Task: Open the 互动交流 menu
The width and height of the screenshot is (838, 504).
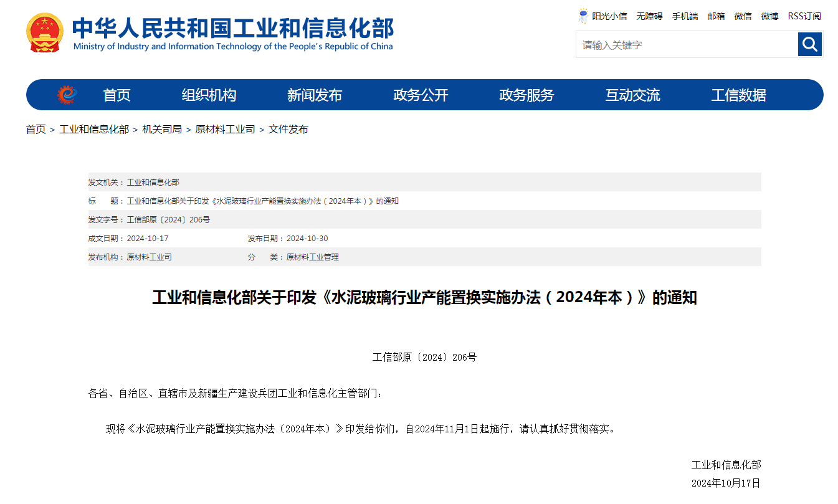Action: 632,95
